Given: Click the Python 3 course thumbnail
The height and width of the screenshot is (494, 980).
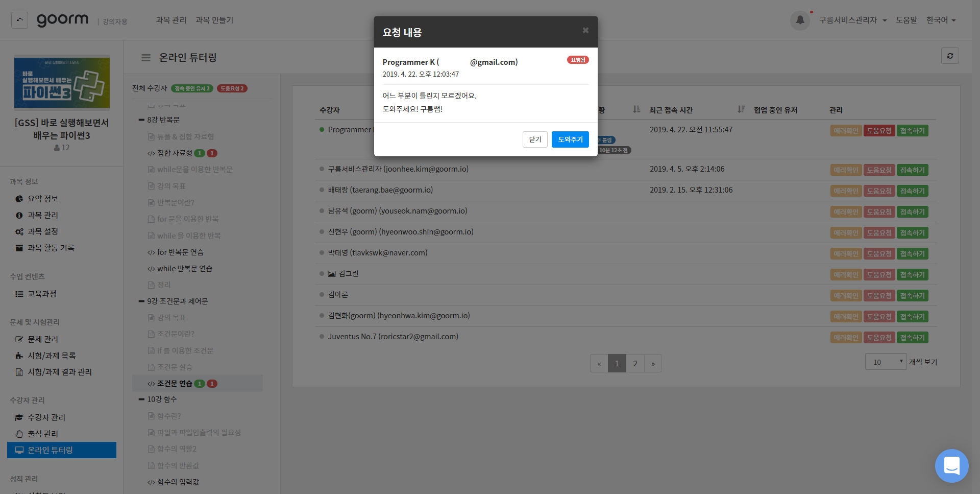Looking at the screenshot, I should click(x=62, y=83).
